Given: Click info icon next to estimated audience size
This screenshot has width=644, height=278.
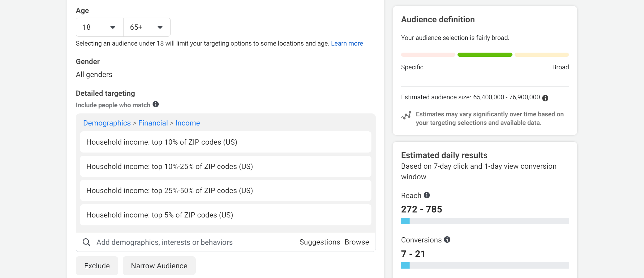Looking at the screenshot, I should pos(545,98).
